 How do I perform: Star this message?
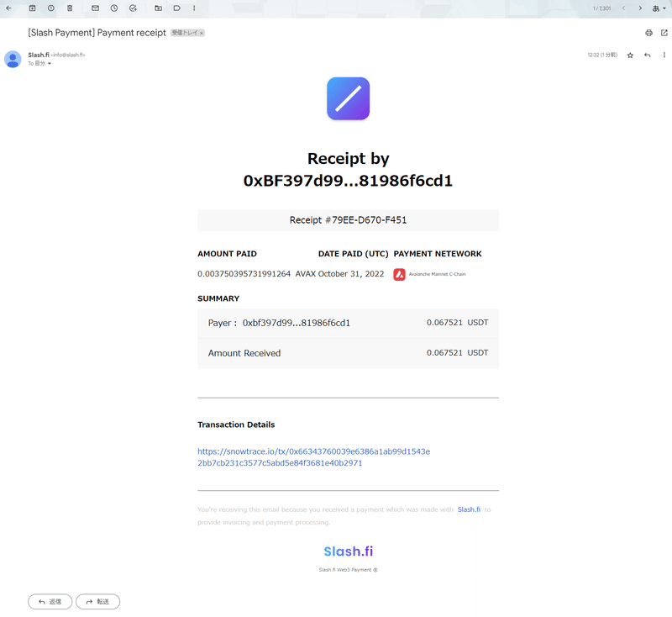point(630,55)
